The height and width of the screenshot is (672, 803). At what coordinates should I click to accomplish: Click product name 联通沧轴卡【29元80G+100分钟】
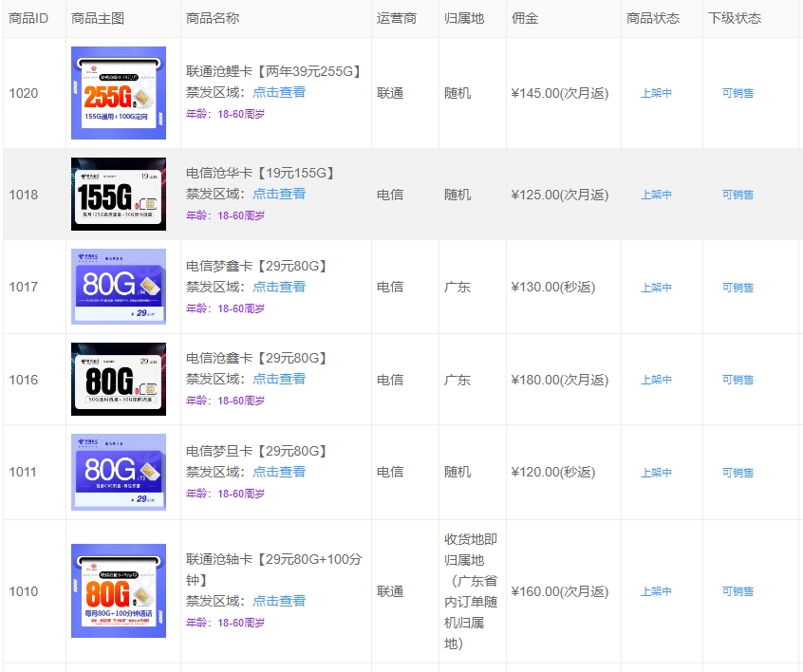click(x=274, y=569)
